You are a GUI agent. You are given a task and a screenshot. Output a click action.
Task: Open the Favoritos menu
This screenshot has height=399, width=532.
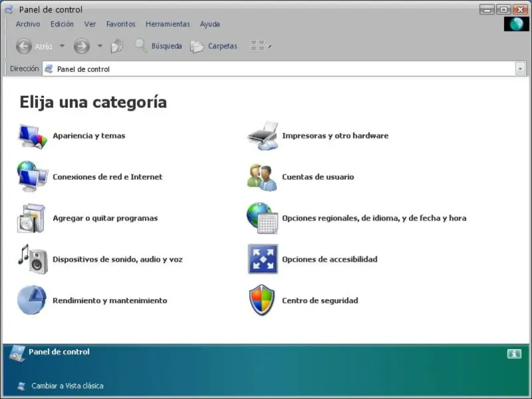click(x=121, y=24)
